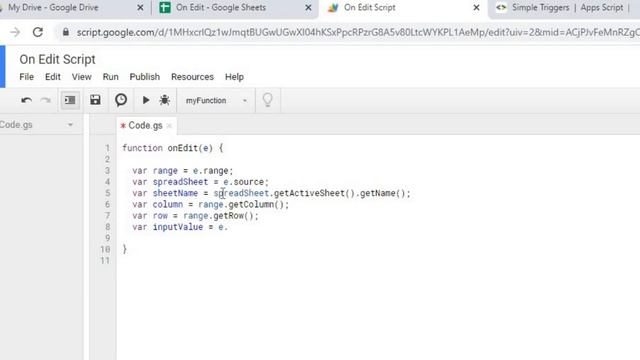
Task: Click the On Edit Script project title
Action: tap(58, 60)
